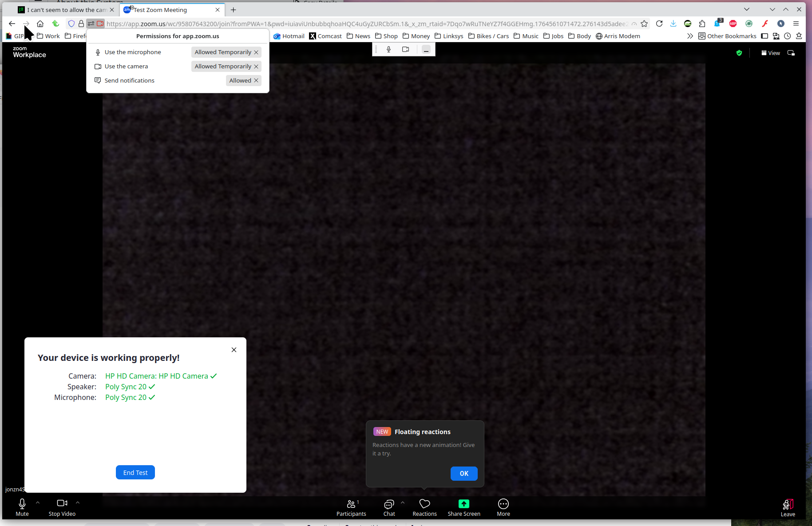The width and height of the screenshot is (812, 526).
Task: Open the View layout menu
Action: [x=771, y=53]
